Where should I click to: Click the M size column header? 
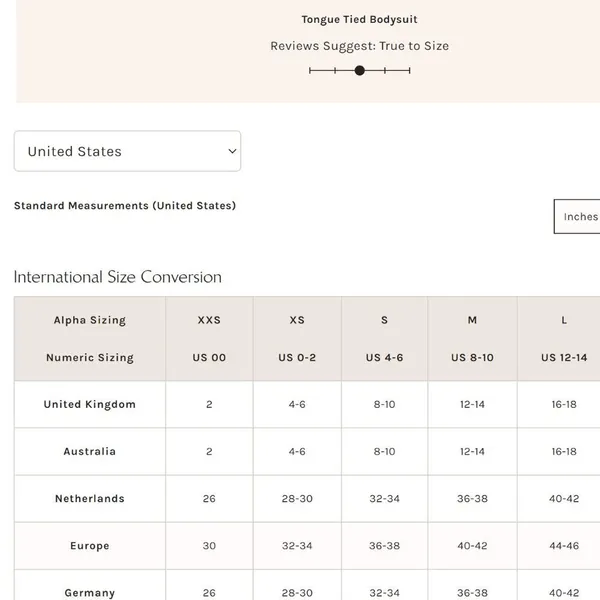pos(472,320)
